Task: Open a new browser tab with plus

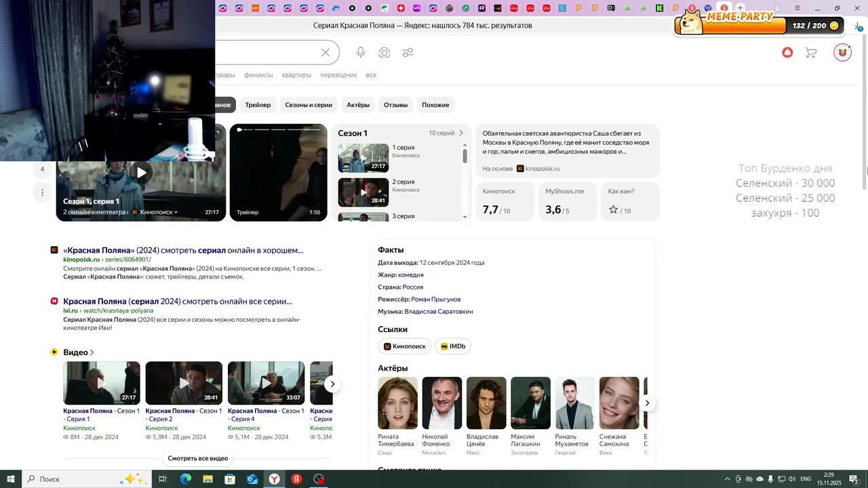Action: [741, 8]
